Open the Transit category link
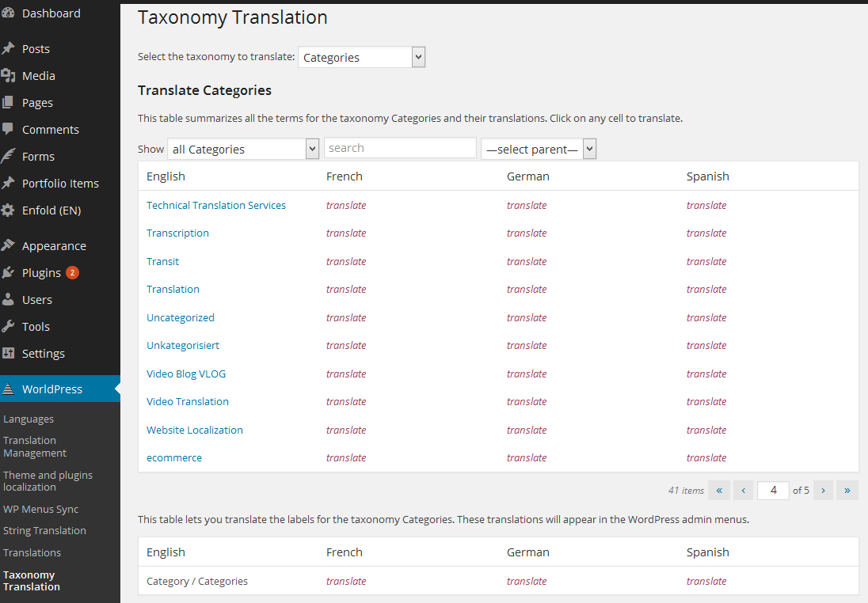Image resolution: width=868 pixels, height=603 pixels. [163, 261]
